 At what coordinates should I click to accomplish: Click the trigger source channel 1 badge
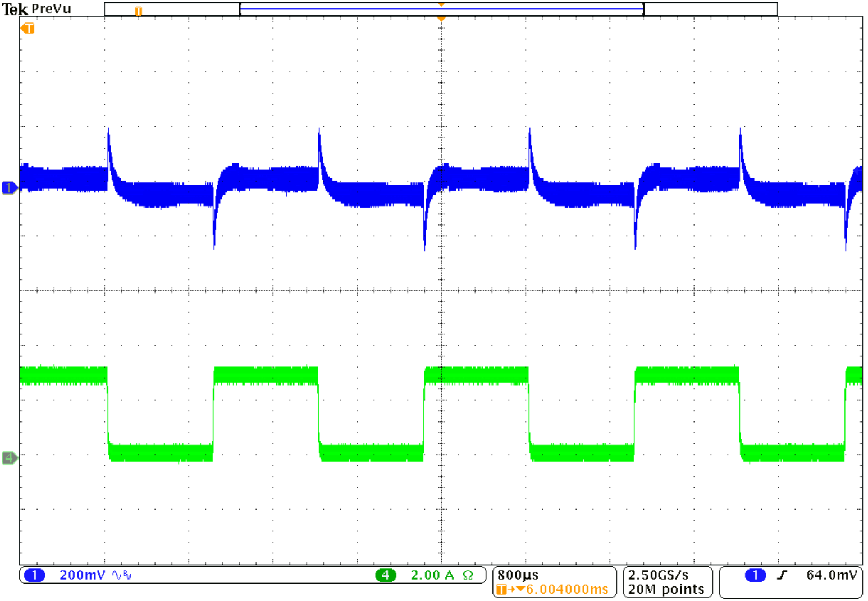pos(755,575)
